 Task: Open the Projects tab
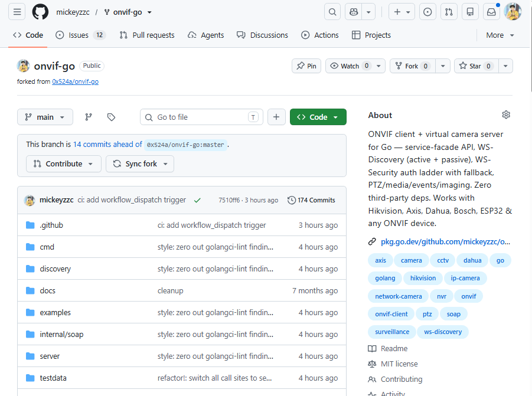pyautogui.click(x=371, y=35)
